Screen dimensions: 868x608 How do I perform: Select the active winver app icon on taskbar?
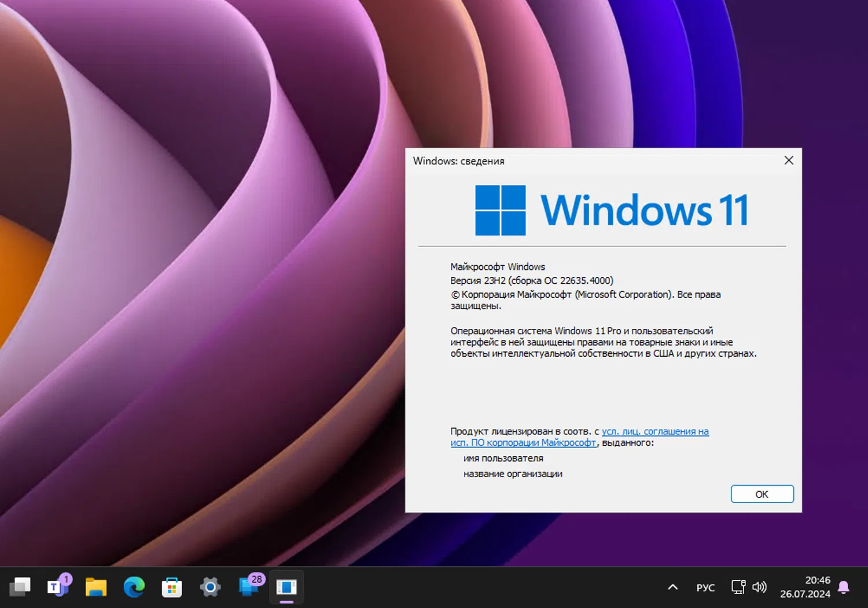[286, 587]
